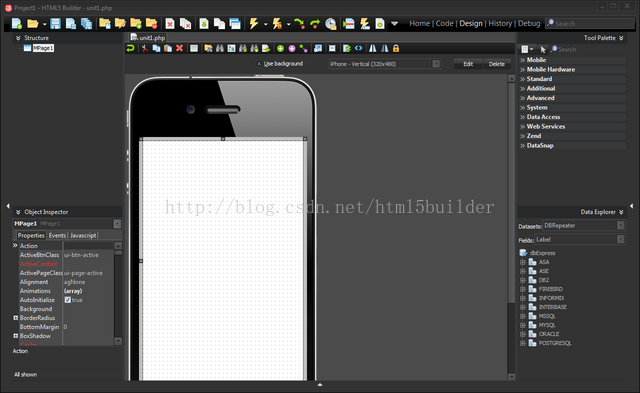Click the green plus circle icon
640x393 pixels.
coord(280,49)
